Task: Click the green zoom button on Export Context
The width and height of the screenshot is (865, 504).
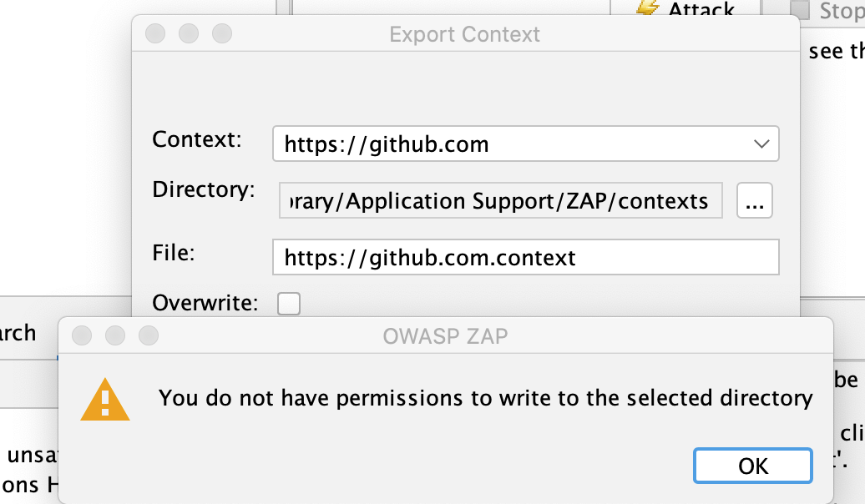Action: [221, 34]
